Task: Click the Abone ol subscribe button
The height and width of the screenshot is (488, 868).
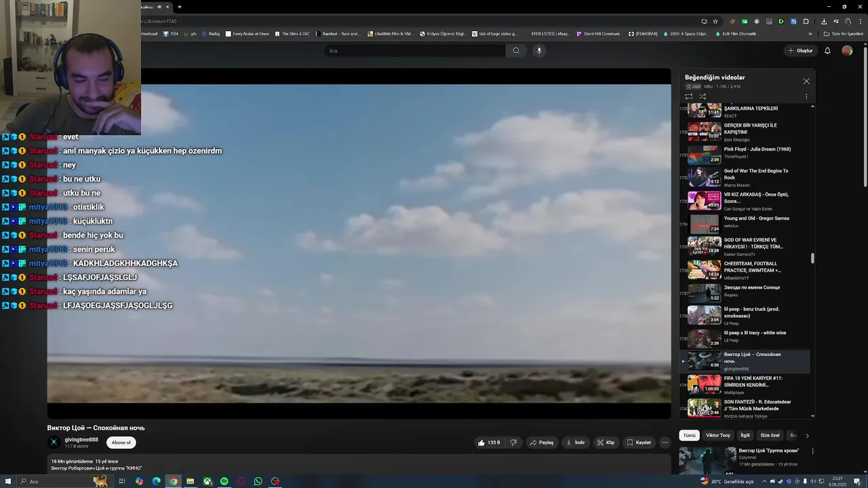Action: [121, 443]
